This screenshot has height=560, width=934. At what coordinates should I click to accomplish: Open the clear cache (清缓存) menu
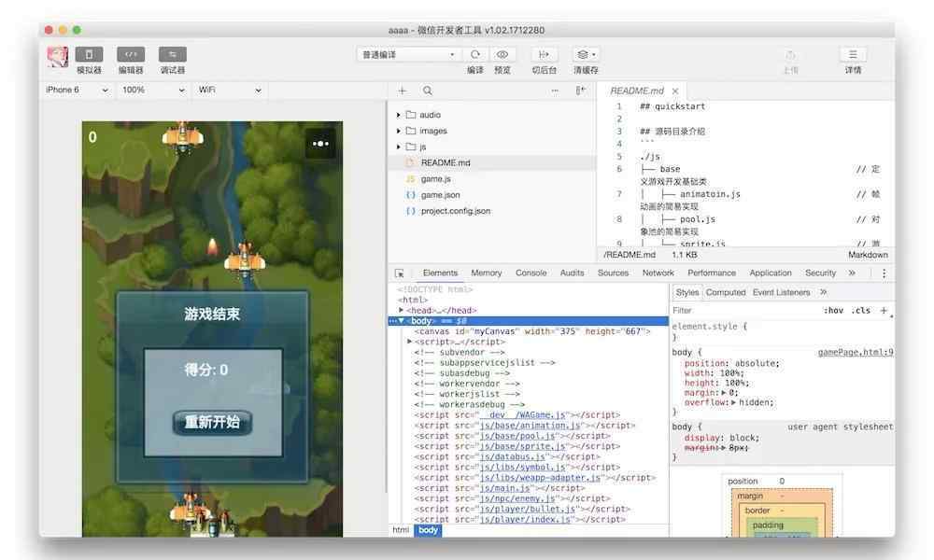(586, 55)
